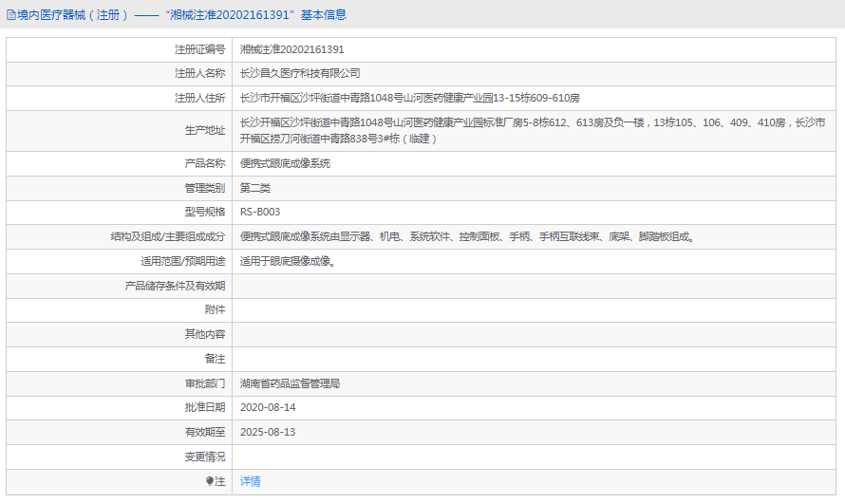
Task: Click the document icon in the page header
Action: (10, 15)
